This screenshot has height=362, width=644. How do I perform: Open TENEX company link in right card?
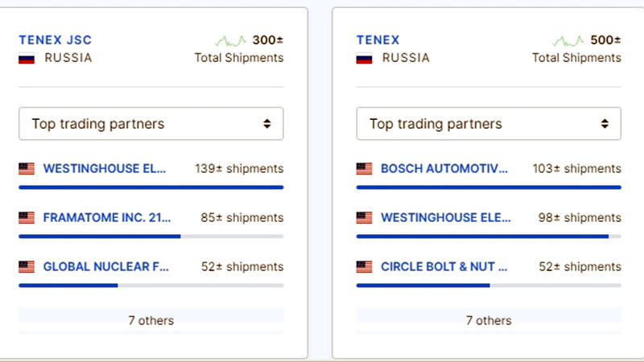(378, 40)
